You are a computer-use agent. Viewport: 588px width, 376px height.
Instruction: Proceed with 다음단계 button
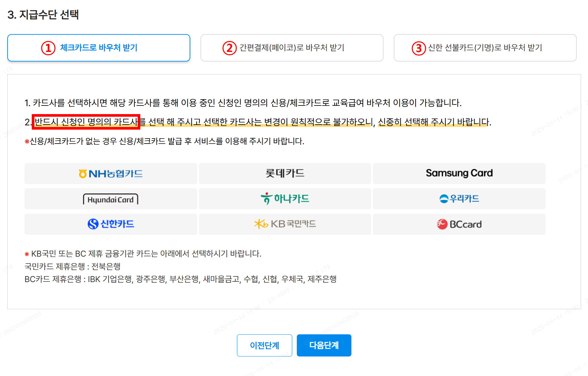pos(324,345)
